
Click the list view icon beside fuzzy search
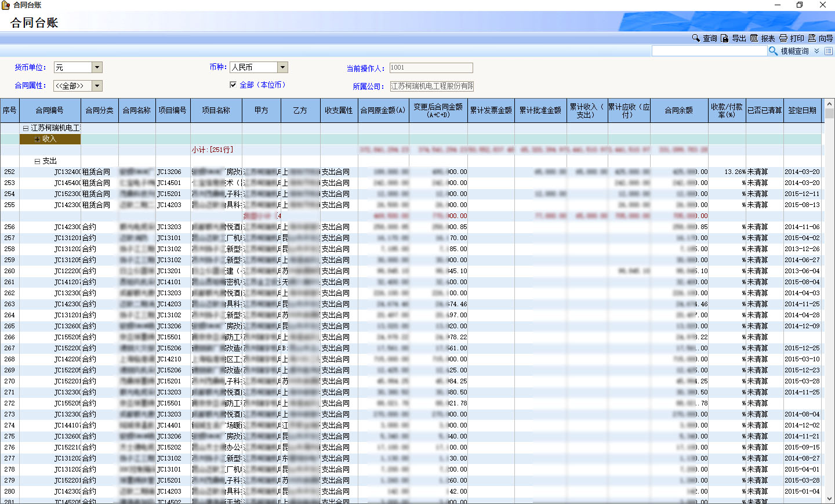829,51
